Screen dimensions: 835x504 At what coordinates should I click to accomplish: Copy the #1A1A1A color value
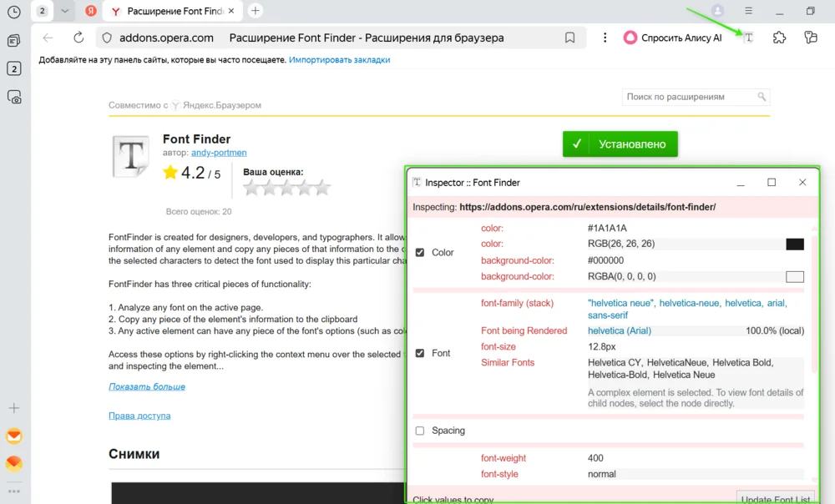607,229
